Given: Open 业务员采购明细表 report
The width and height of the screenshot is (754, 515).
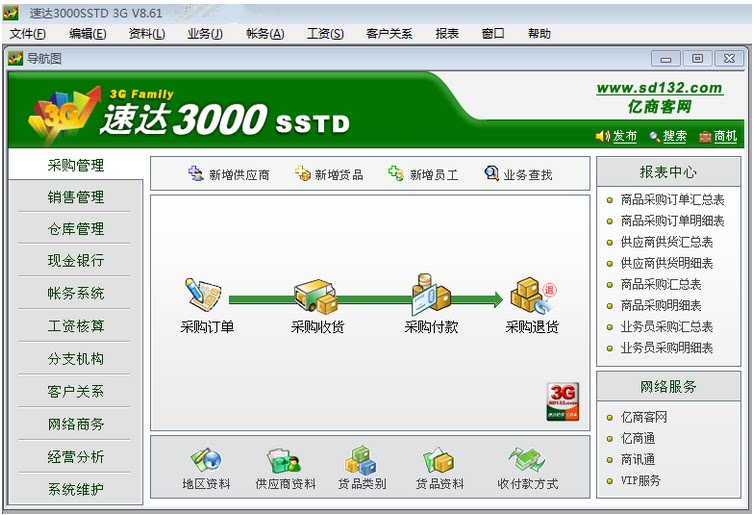Looking at the screenshot, I should point(666,348).
